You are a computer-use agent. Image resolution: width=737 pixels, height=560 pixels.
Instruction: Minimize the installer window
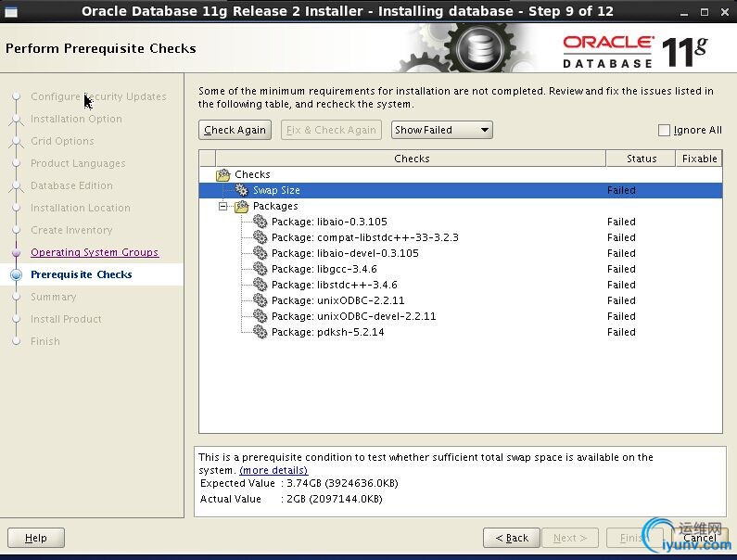pos(684,13)
